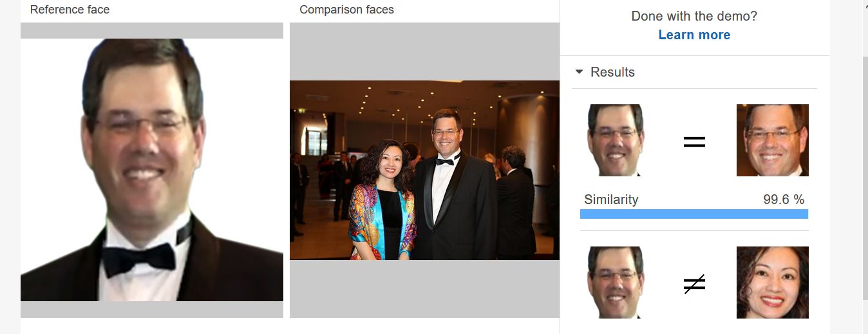Screen dimensions: 868x334
Task: Select the woman's face thumbnail in results
Action: (x=773, y=283)
